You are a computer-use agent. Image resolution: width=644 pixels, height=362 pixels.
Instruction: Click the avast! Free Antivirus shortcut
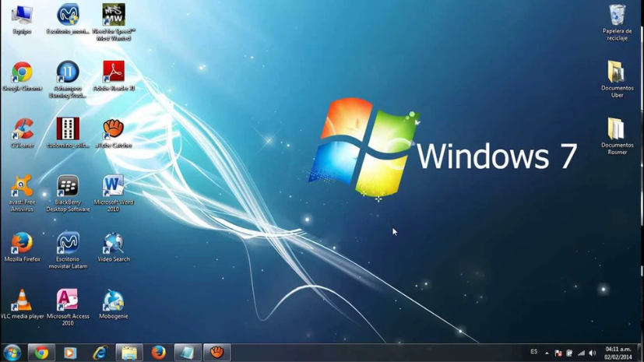(23, 186)
